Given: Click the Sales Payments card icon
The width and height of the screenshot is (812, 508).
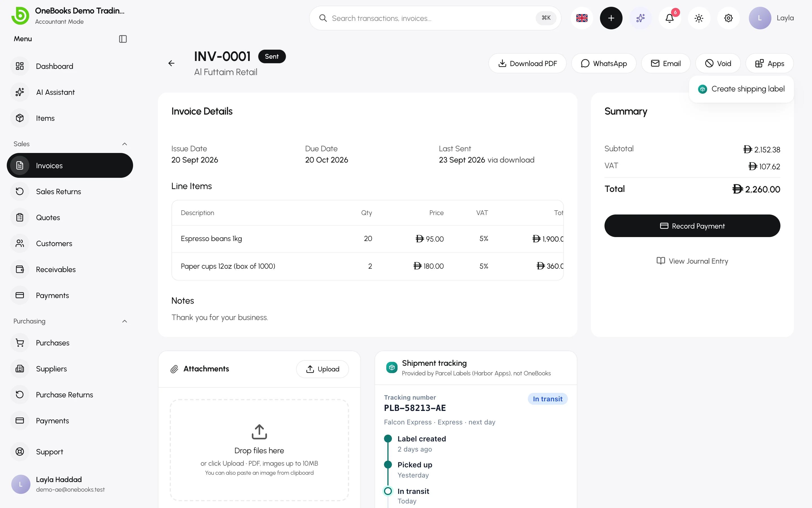Looking at the screenshot, I should pos(20,295).
